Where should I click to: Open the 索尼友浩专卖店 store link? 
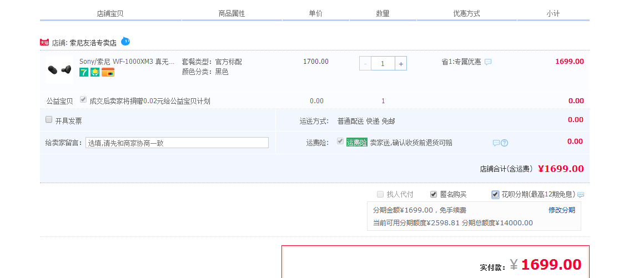93,42
